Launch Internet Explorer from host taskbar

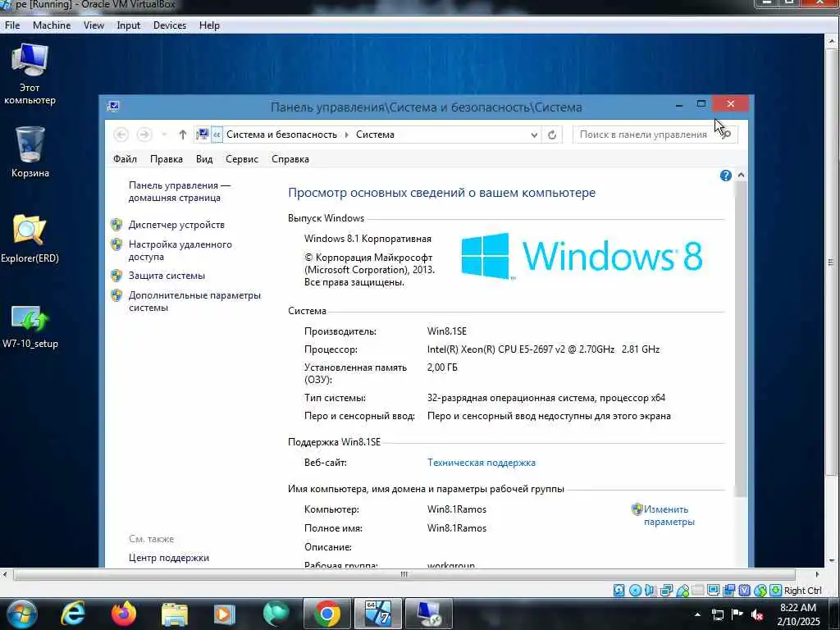[73, 614]
